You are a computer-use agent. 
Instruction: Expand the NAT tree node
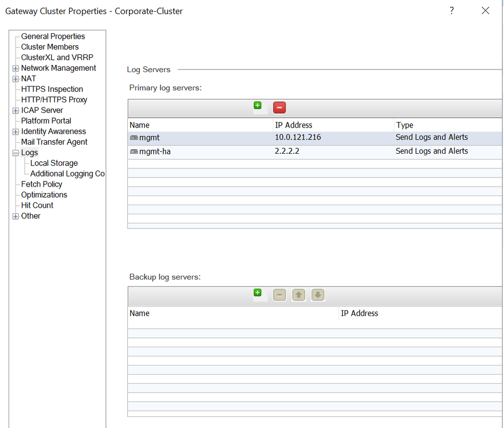coord(16,79)
